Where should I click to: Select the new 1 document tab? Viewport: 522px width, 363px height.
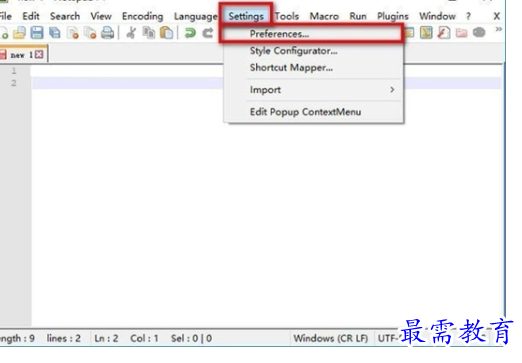[x=22, y=55]
